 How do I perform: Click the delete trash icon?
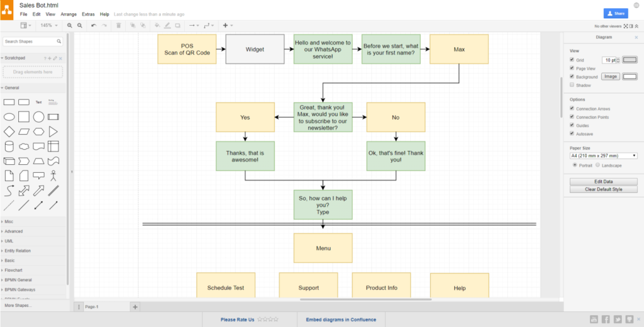point(119,26)
